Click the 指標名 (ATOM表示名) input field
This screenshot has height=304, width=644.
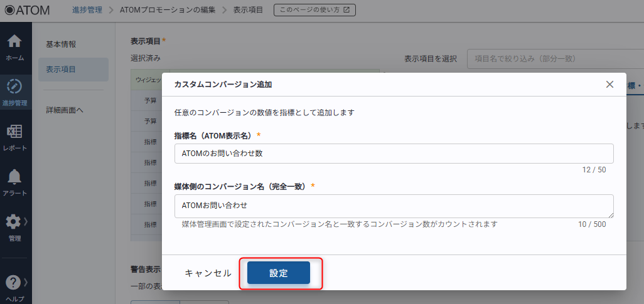(394, 154)
